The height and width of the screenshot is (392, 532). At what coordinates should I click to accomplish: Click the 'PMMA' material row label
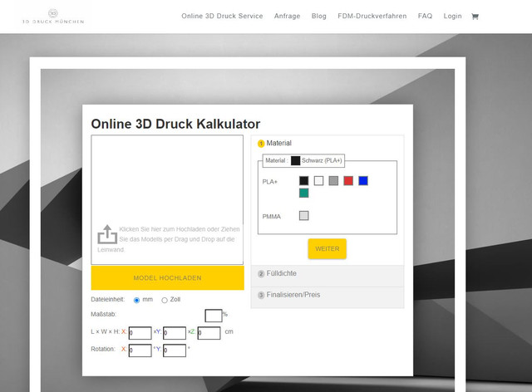coord(272,216)
